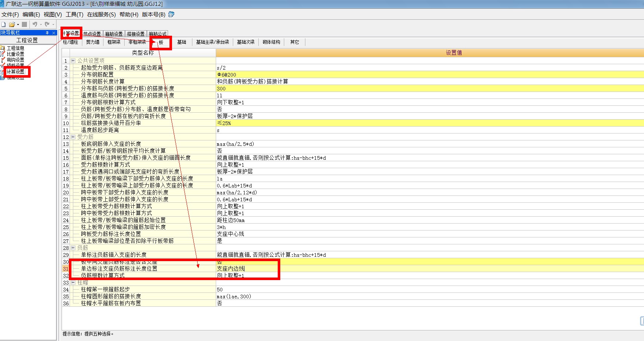Select the 其它 component tab
This screenshot has height=341, width=644.
294,42
